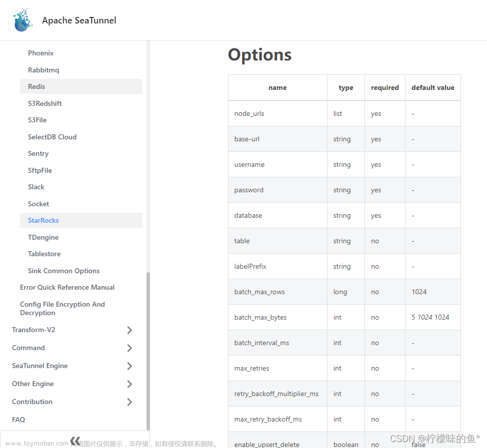Viewport: 487px width, 448px height.
Task: Go to the S3Redshift page
Action: pyautogui.click(x=44, y=103)
